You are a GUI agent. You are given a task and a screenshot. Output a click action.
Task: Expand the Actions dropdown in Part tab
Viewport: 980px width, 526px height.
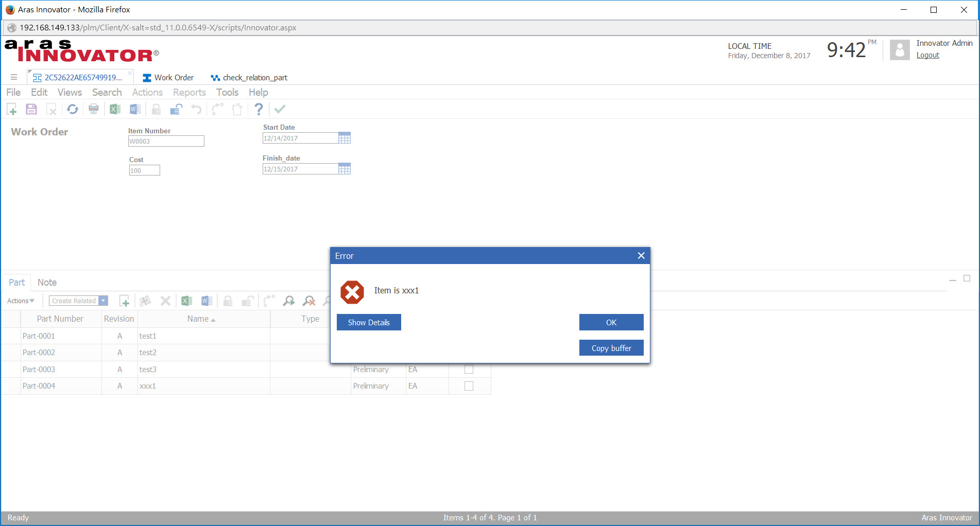click(x=21, y=301)
